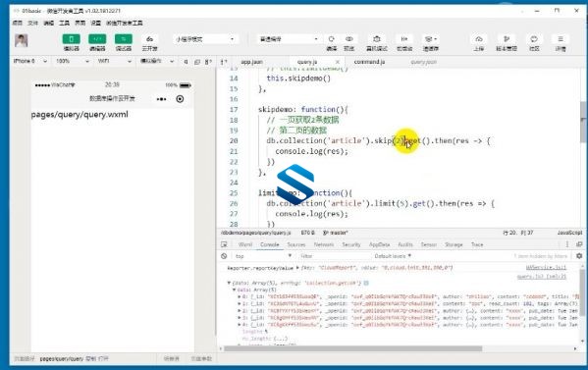
Task: Toggle the green Editor (编辑器) button
Action: [x=97, y=39]
